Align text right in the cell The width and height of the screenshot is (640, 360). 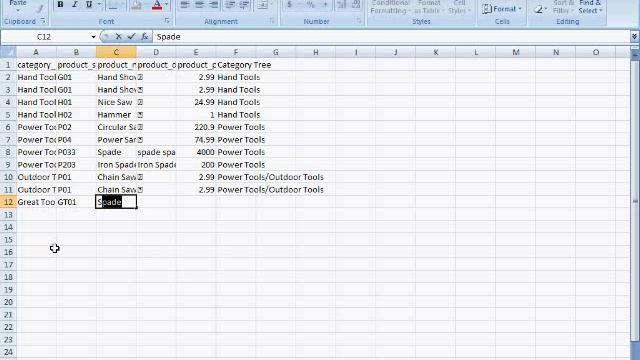(x=213, y=4)
